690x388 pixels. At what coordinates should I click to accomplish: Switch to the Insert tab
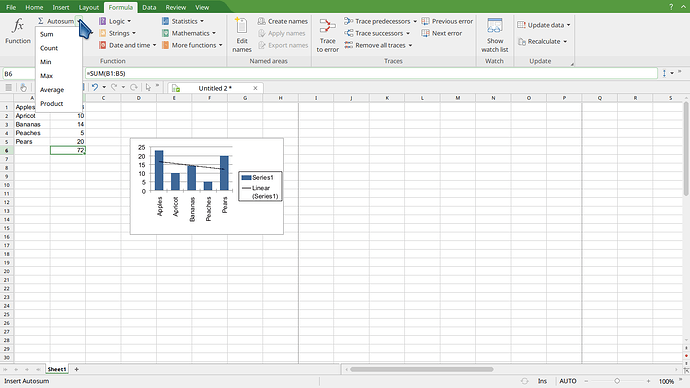point(61,7)
